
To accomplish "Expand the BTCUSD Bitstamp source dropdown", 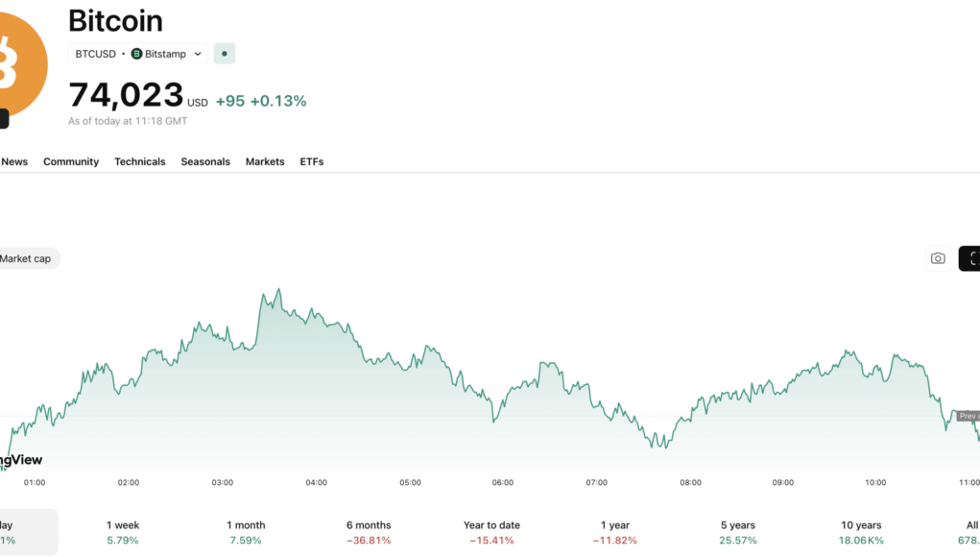I will coord(198,54).
